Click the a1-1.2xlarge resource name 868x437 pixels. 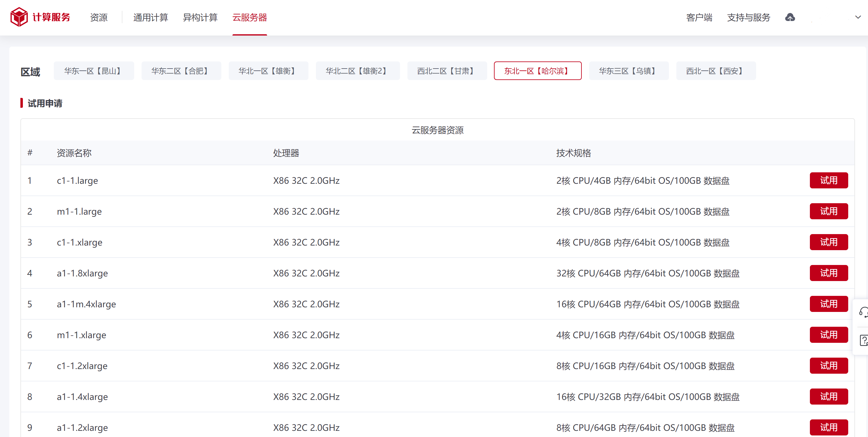(82, 428)
